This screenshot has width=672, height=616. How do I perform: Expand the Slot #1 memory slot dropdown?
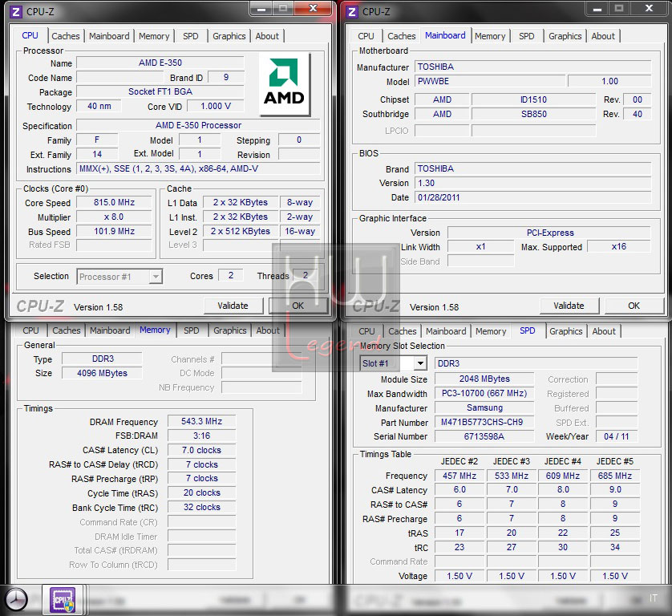click(394, 363)
